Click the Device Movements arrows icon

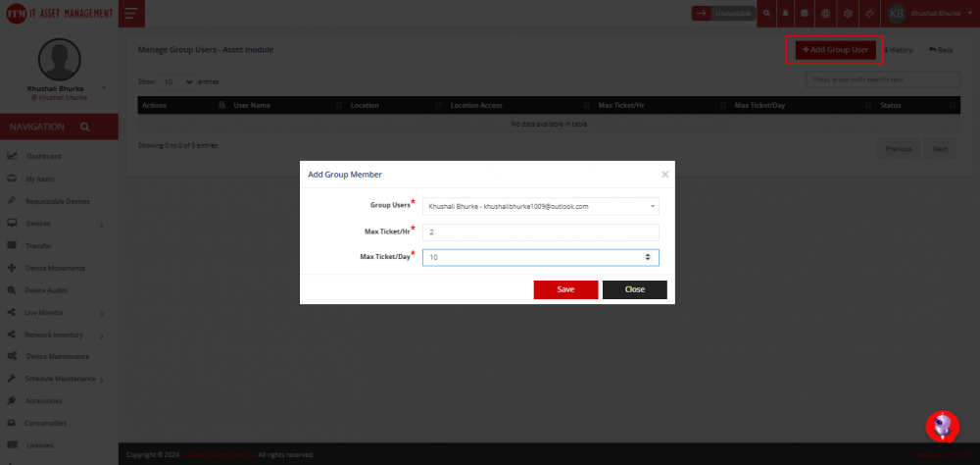[12, 268]
